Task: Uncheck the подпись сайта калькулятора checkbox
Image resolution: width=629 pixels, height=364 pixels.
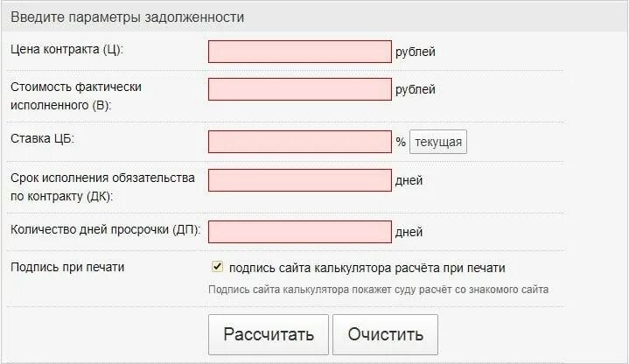Action: [x=217, y=267]
